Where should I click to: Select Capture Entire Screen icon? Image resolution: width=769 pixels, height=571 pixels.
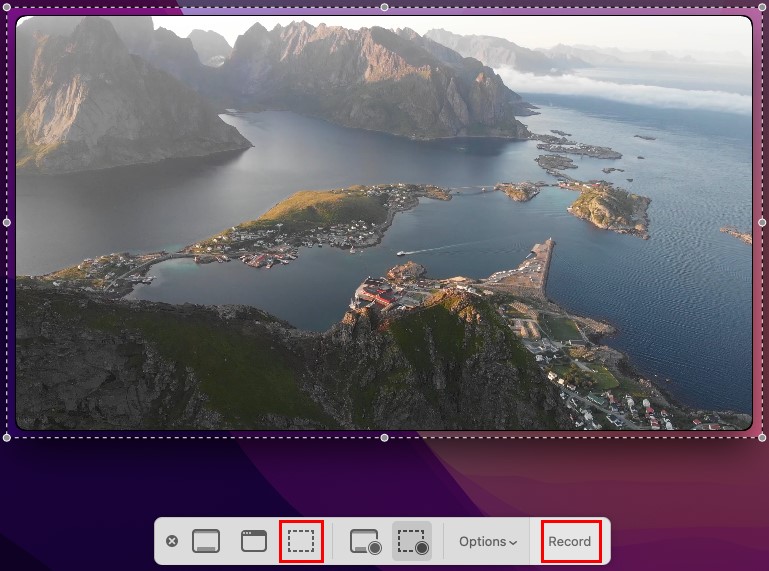206,541
